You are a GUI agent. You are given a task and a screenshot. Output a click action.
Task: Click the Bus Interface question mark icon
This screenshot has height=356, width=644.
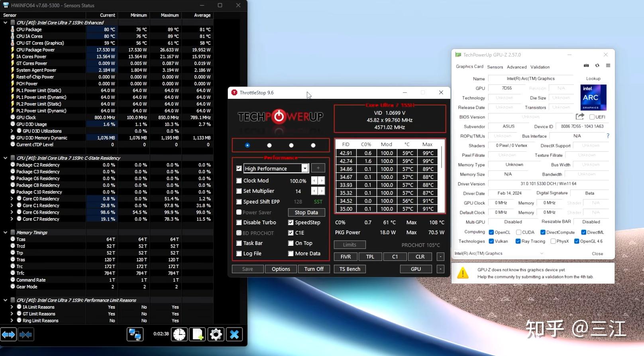608,136
